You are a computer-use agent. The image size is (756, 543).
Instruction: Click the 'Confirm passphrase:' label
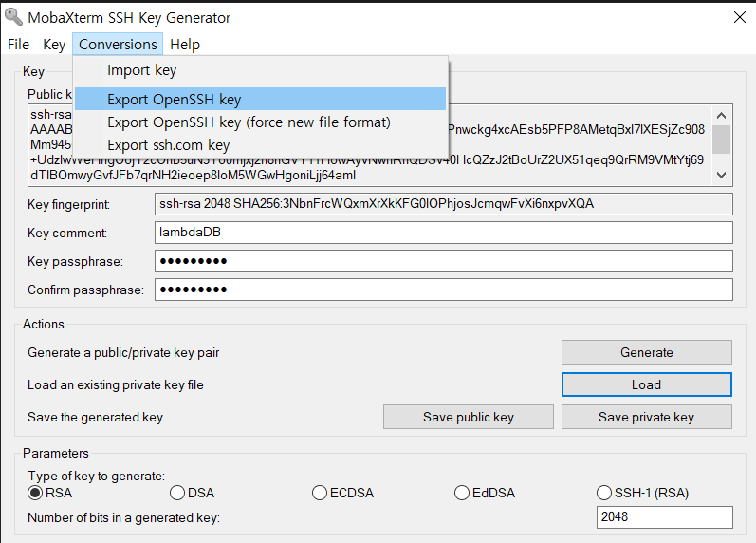[85, 290]
